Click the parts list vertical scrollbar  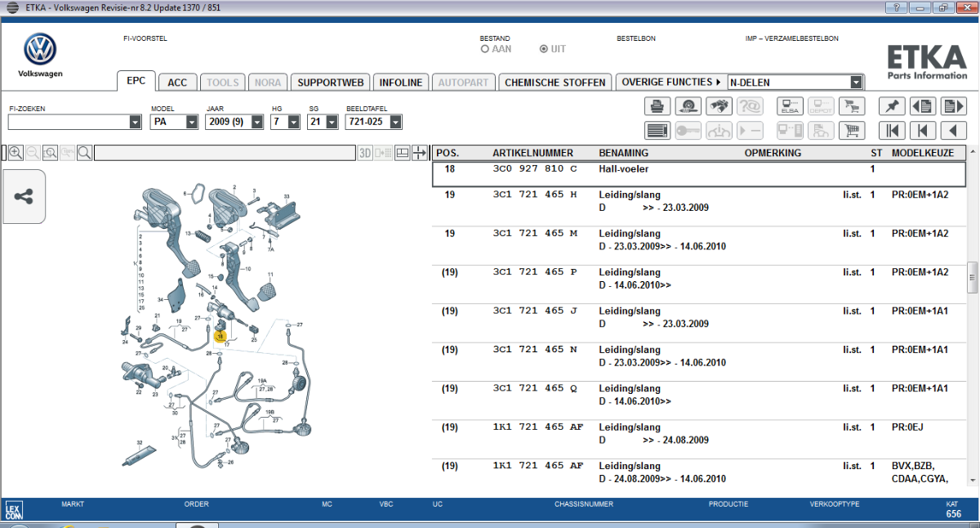pos(972,278)
